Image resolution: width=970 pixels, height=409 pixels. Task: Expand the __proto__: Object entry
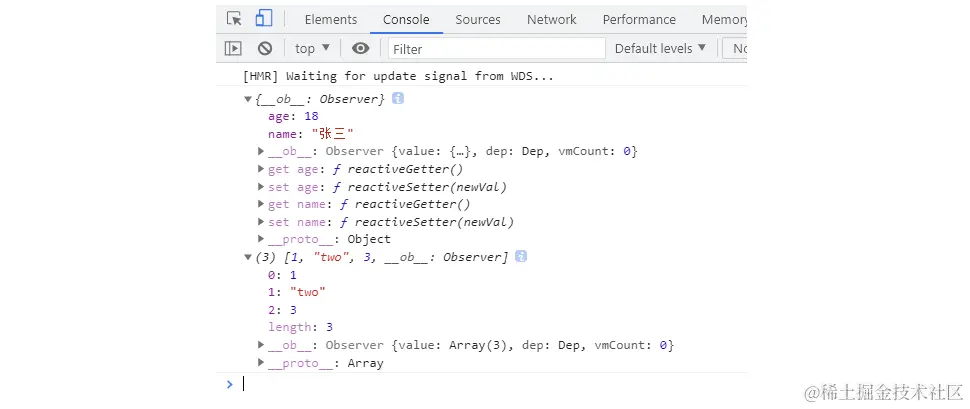[x=261, y=239]
